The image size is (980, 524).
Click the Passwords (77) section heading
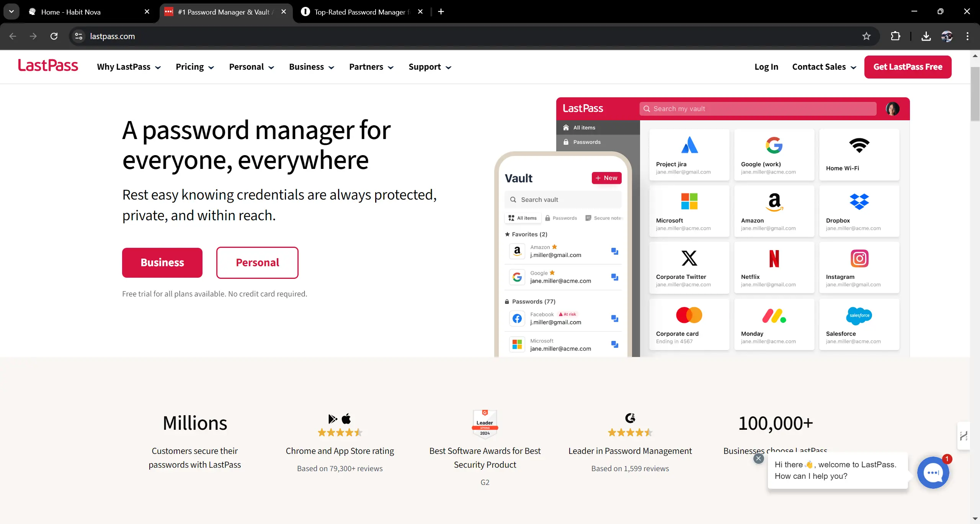[x=530, y=302]
